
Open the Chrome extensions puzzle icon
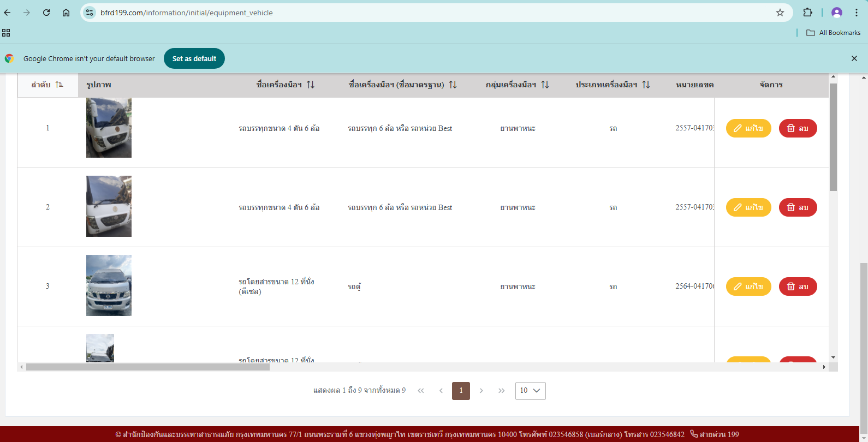coord(807,13)
